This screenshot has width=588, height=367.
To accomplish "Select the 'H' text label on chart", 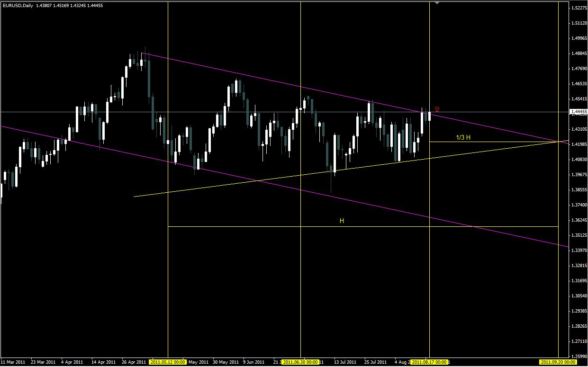I will tap(341, 221).
